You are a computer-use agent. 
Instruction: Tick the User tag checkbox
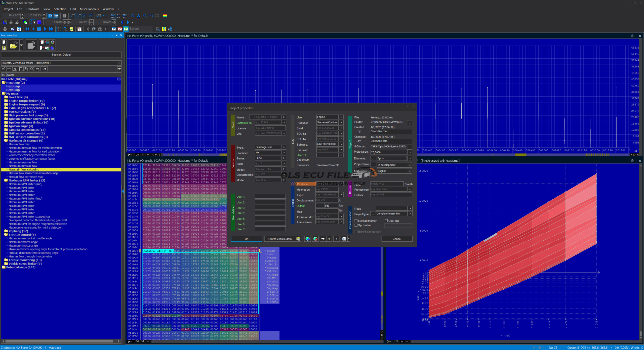[x=386, y=221]
